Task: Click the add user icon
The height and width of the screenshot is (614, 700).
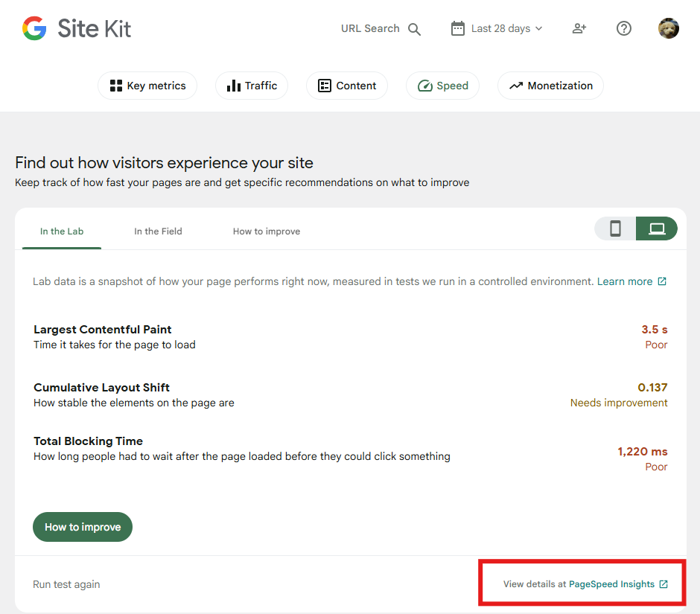Action: pyautogui.click(x=579, y=28)
